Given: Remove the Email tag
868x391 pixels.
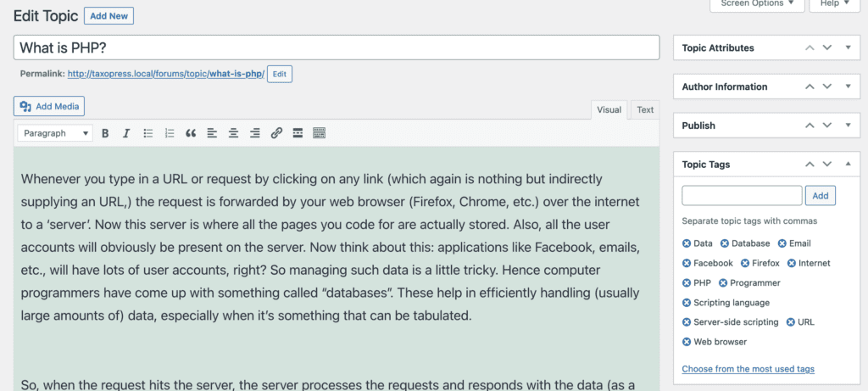Looking at the screenshot, I should click(x=782, y=243).
